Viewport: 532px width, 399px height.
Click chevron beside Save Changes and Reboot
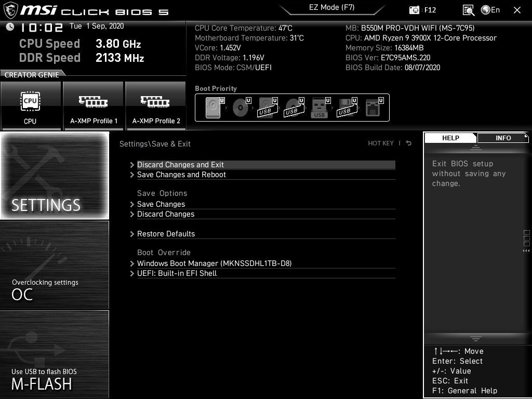click(x=132, y=175)
